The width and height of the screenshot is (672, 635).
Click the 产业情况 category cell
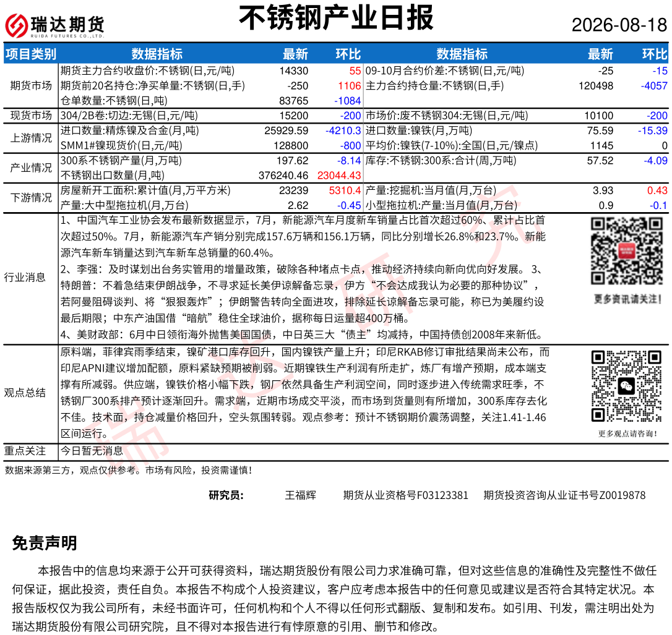31,168
